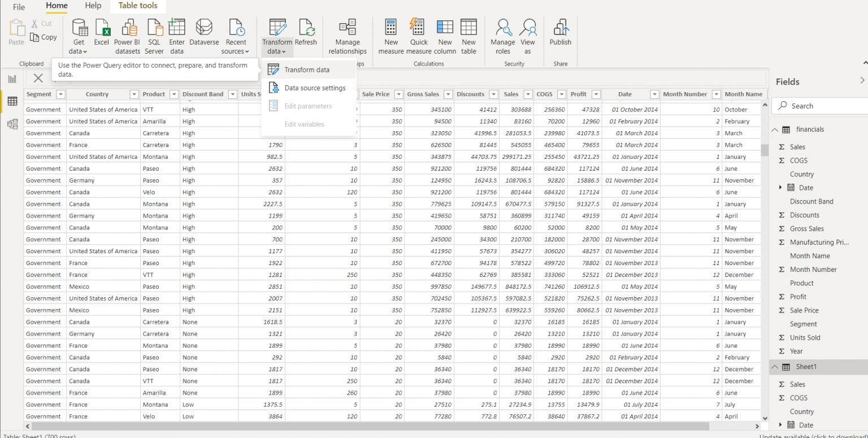Screen dimensions: 868x438
Task: Select Data source settings from the open menu
Action: pos(316,88)
